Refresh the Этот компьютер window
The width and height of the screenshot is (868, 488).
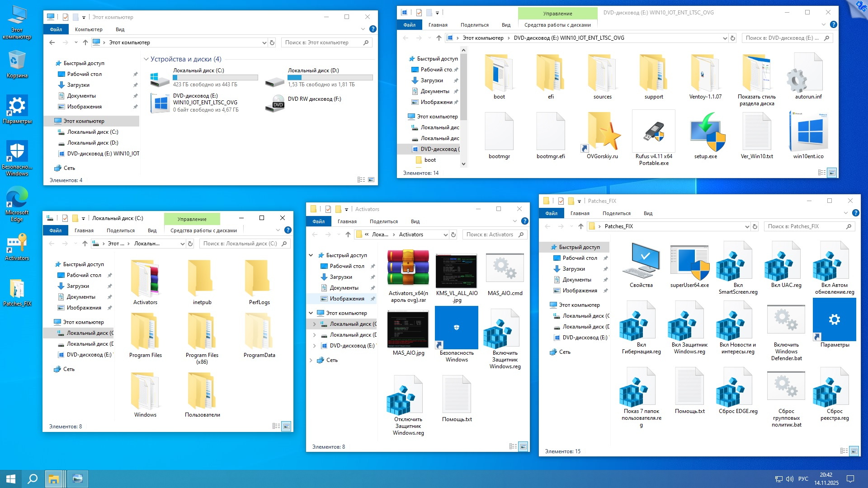pos(272,42)
